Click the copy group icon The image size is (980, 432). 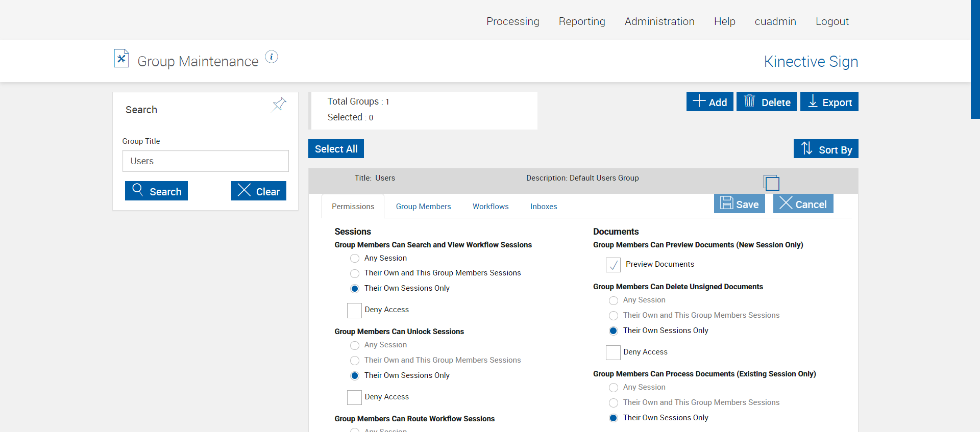pos(771,183)
